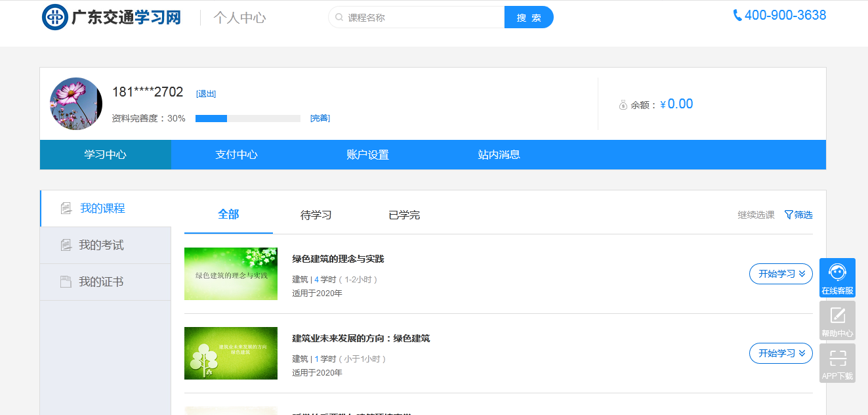This screenshot has width=868, height=415.
Task: Switch to the 待学习 tab
Action: pos(316,215)
